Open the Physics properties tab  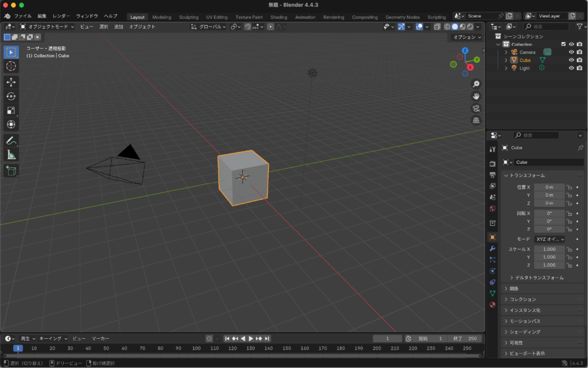click(492, 271)
